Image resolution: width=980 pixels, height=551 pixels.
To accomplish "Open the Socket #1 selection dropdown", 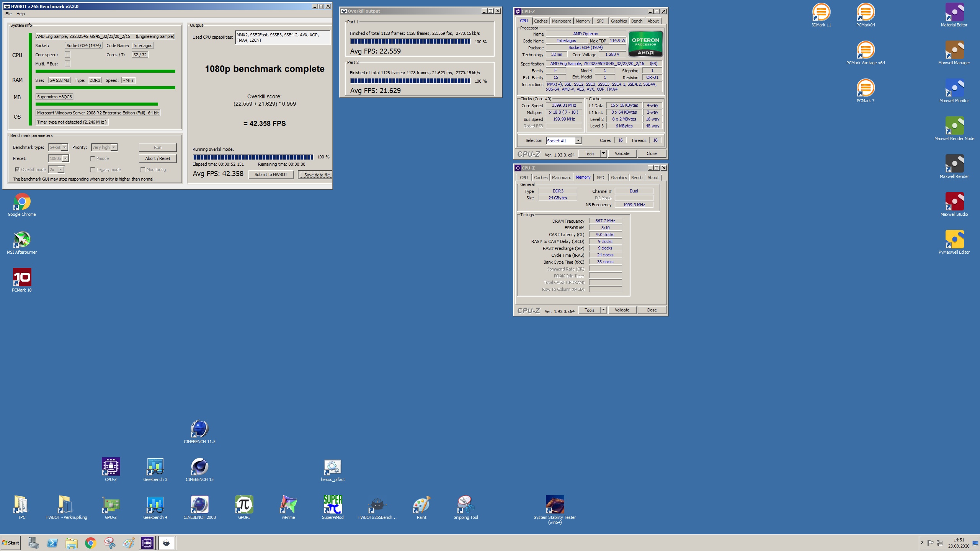I will [x=578, y=141].
